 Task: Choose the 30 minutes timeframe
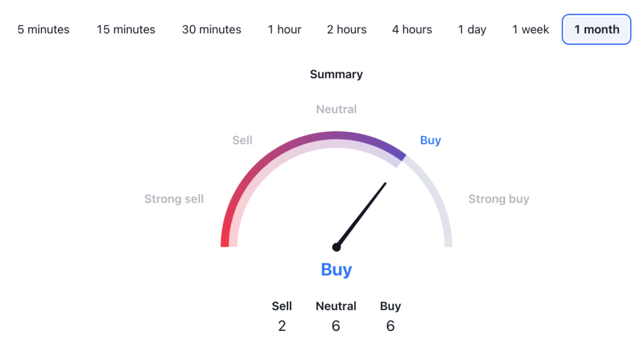point(211,30)
